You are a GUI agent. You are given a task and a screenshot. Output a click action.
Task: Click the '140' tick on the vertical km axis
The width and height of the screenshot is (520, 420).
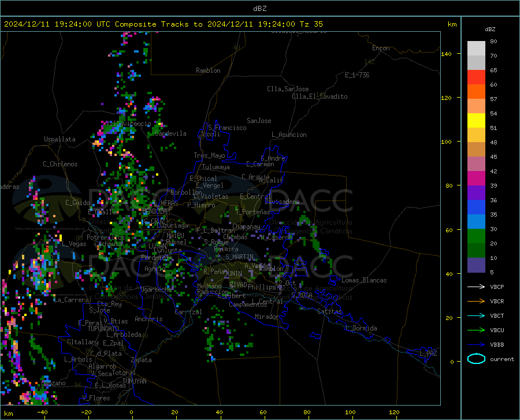[446, 54]
